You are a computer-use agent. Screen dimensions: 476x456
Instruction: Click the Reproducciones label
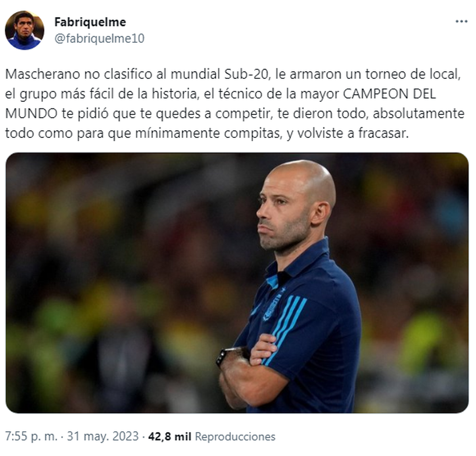235,437
